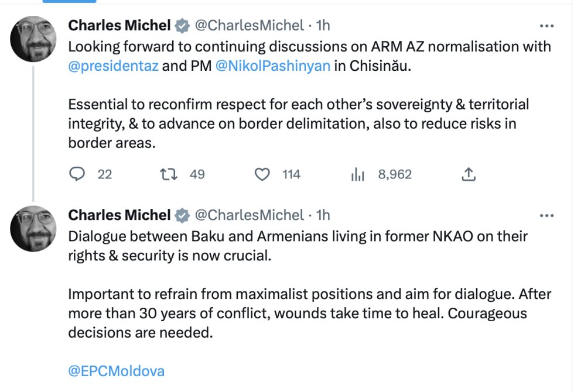Screen dimensions: 574x392
Task: Open more options on the second tweet
Action: click(x=546, y=216)
